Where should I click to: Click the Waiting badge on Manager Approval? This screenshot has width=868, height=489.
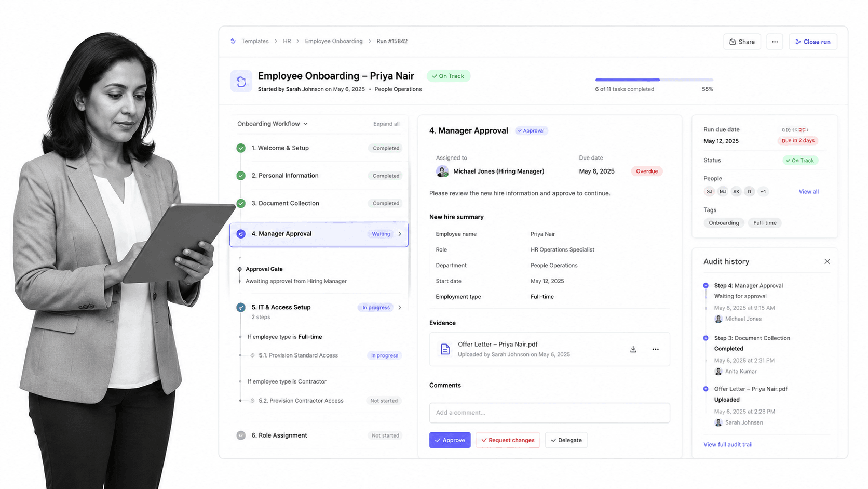(381, 234)
